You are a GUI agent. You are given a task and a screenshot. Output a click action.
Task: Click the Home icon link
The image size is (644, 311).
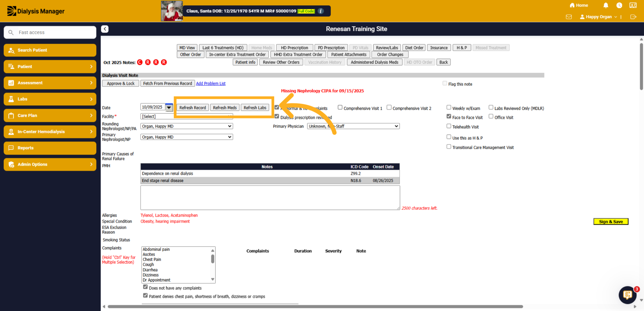click(579, 5)
